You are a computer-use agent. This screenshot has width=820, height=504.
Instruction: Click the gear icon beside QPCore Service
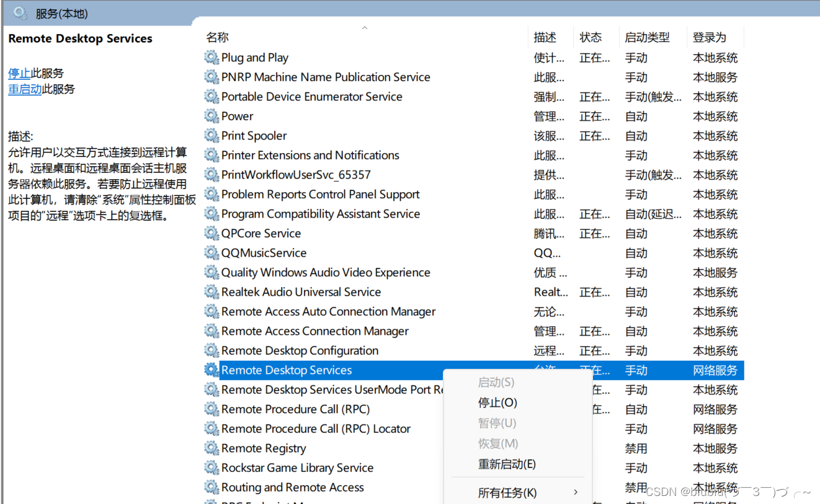[212, 233]
